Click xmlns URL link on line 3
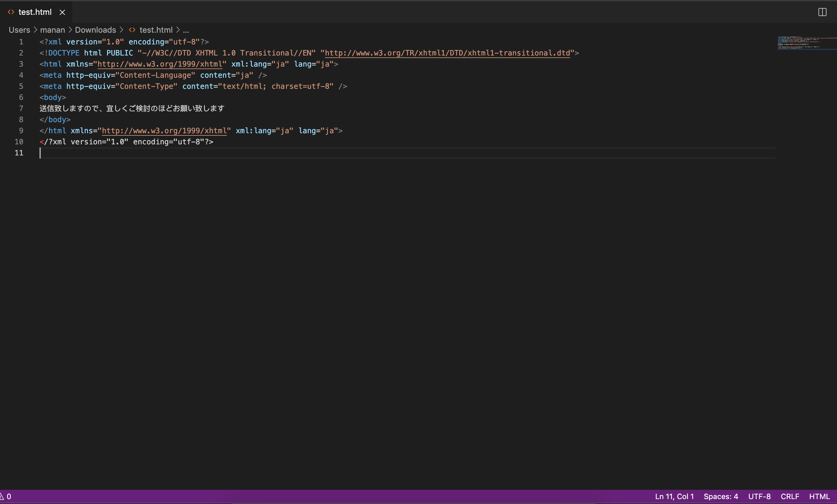837x504 pixels. [160, 64]
